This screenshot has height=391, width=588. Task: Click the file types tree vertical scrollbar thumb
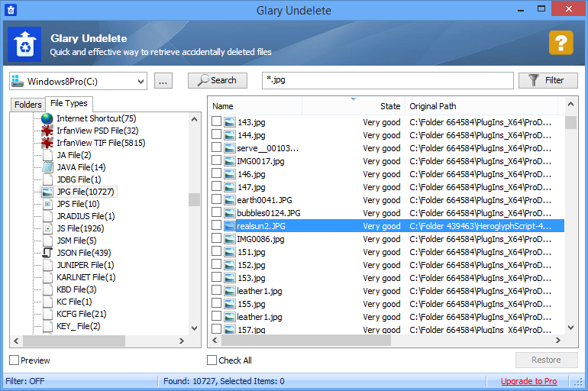(x=194, y=199)
